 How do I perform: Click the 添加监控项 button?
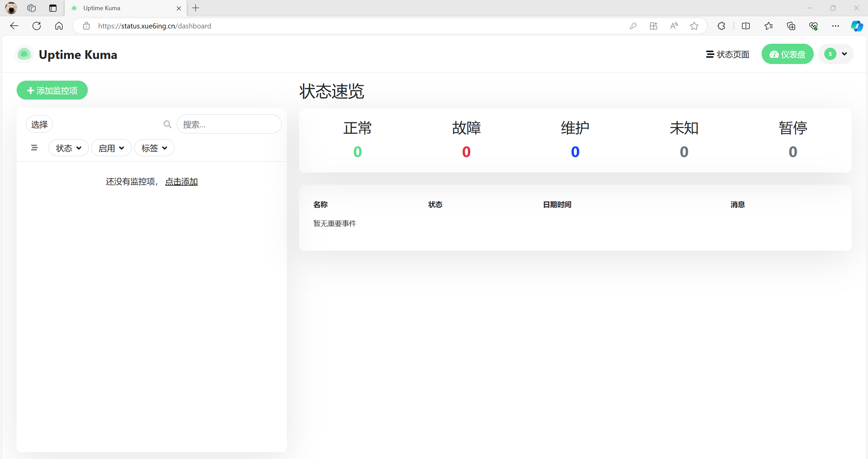52,90
